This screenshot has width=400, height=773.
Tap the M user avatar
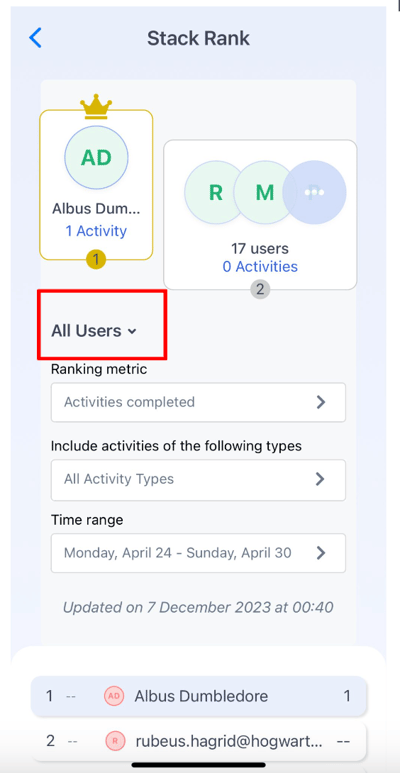coord(265,192)
